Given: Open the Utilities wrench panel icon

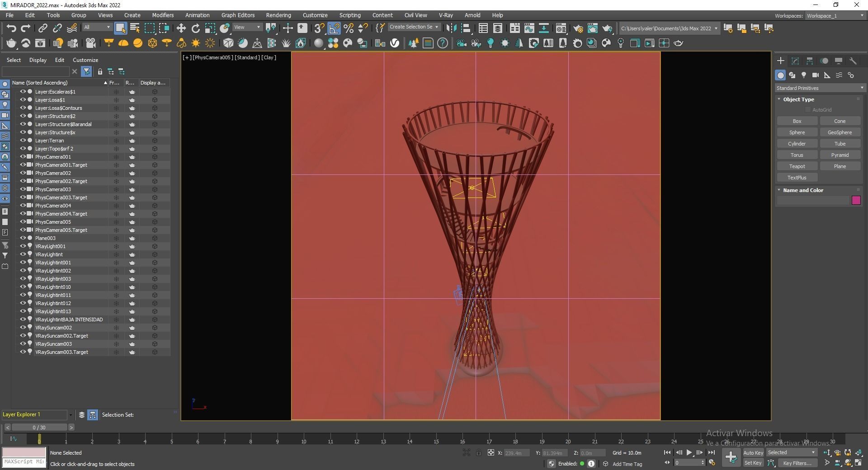Looking at the screenshot, I should pos(853,61).
